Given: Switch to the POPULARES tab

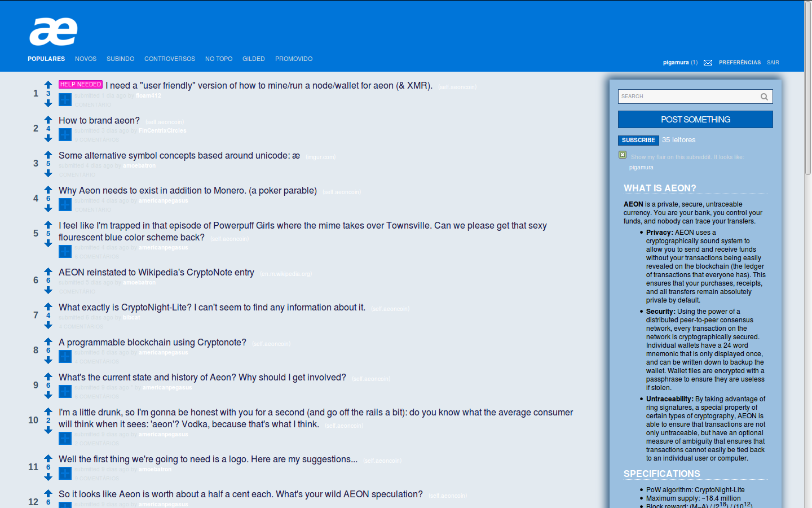Looking at the screenshot, I should [x=46, y=59].
